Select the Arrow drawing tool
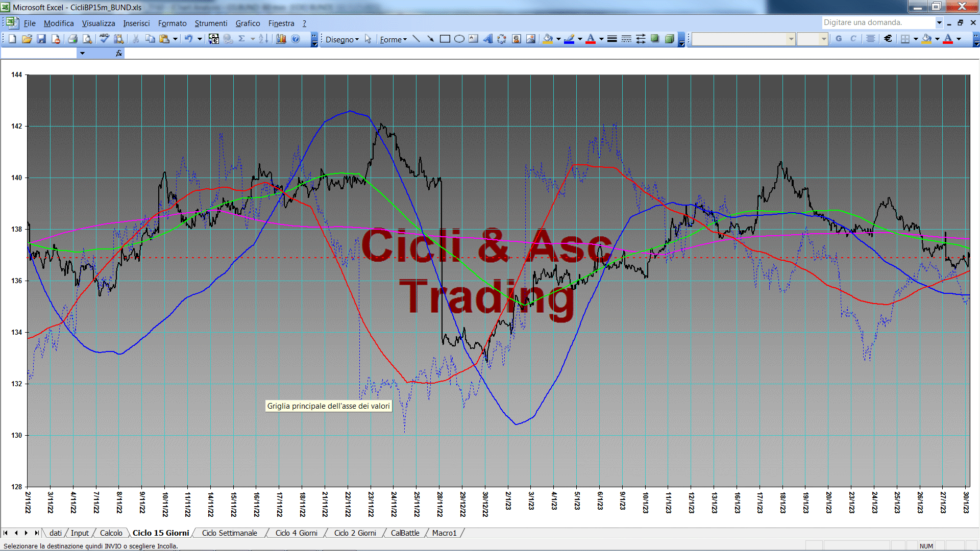 pos(430,39)
